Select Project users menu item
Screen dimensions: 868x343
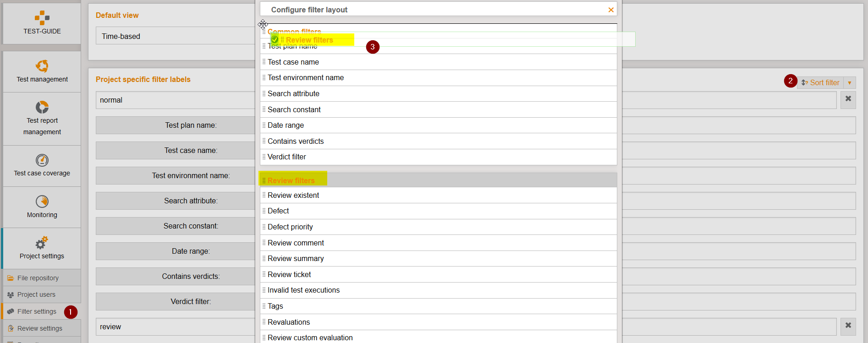36,294
